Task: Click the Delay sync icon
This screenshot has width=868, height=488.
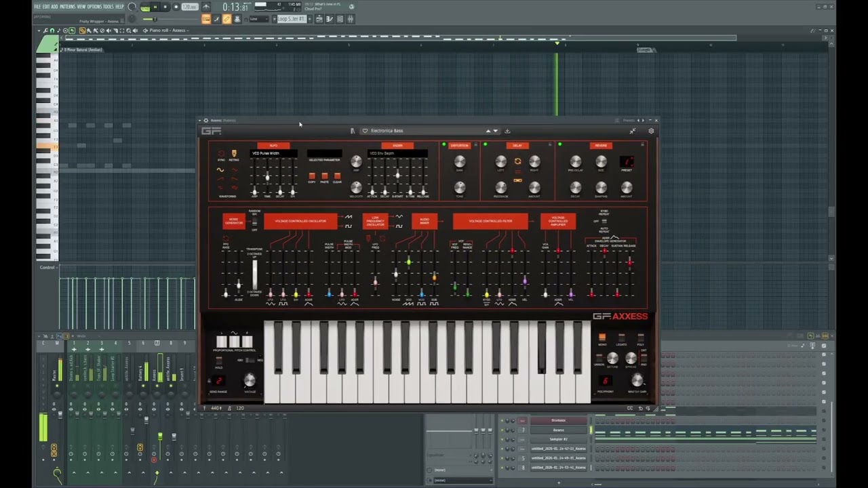Action: coord(517,161)
